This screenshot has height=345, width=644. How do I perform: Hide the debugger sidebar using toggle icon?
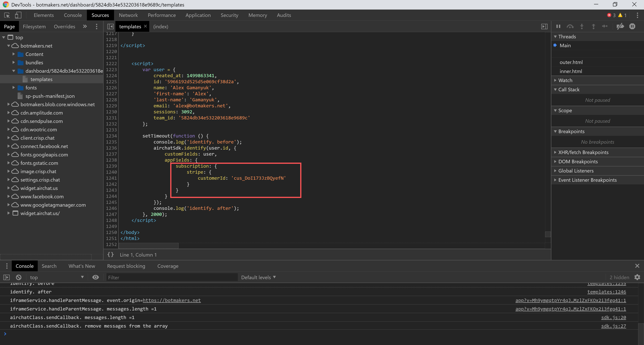coord(544,26)
